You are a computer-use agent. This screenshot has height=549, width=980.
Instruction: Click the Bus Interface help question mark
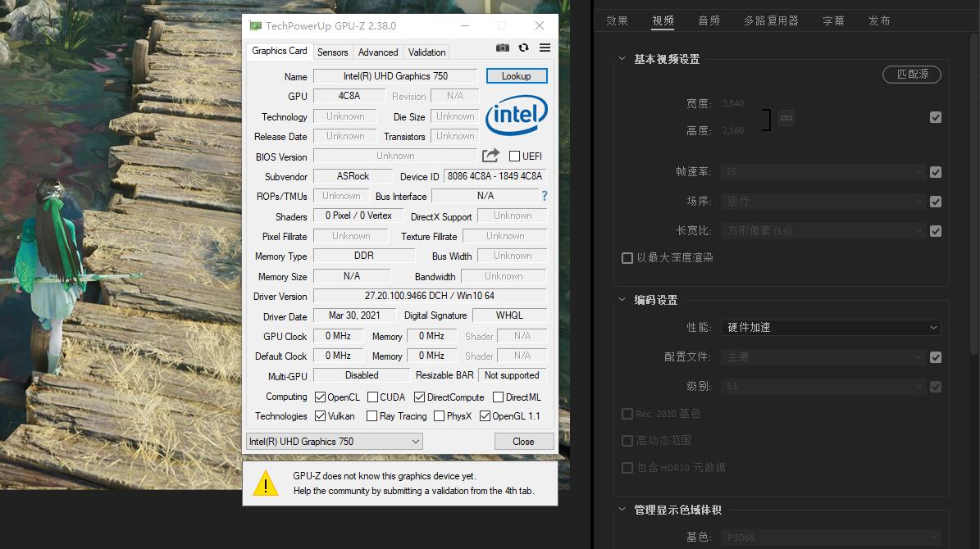[x=543, y=196]
